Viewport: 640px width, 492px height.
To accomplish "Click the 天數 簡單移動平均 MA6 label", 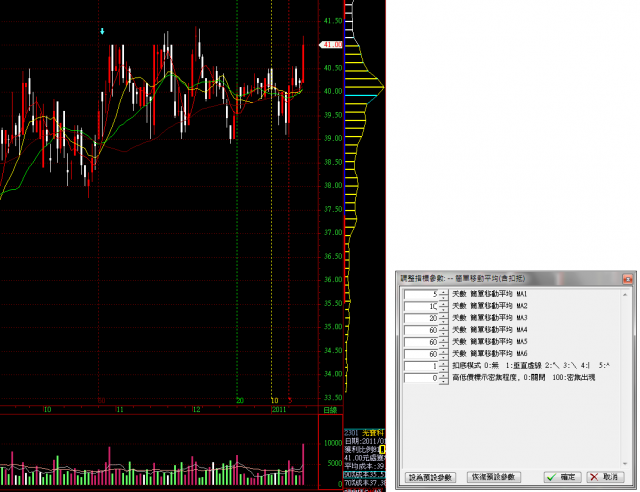I will pos(489,354).
